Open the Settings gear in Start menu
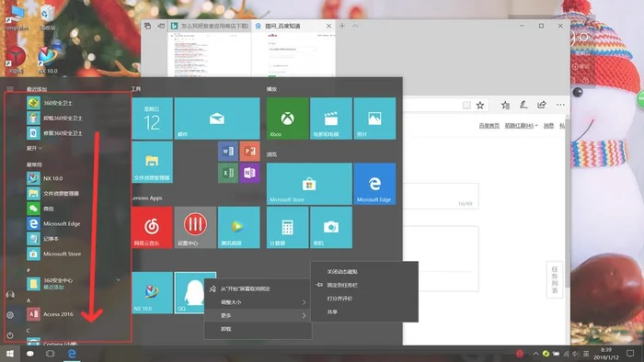644x362 pixels. 10,315
